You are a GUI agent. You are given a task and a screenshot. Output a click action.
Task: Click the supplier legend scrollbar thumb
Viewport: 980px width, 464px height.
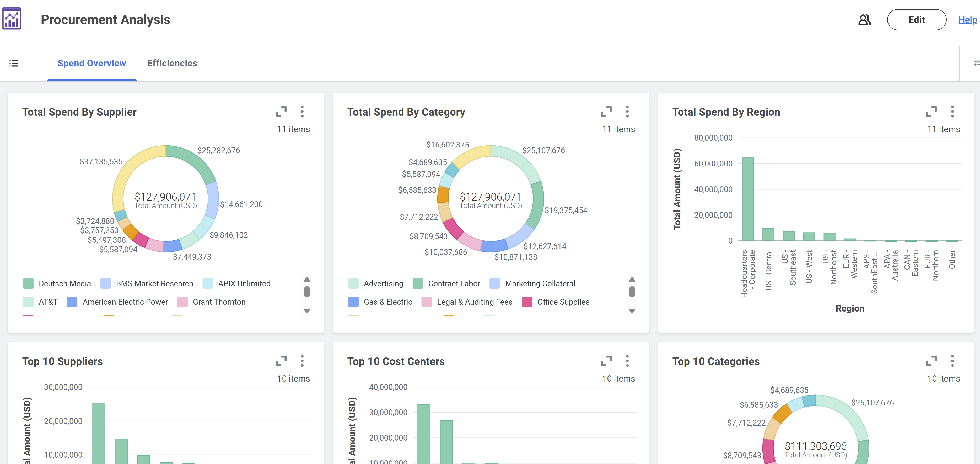point(307,292)
